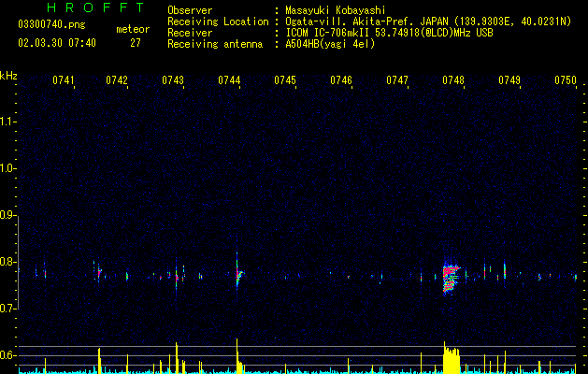Click the 0748 time marker

[x=453, y=80]
